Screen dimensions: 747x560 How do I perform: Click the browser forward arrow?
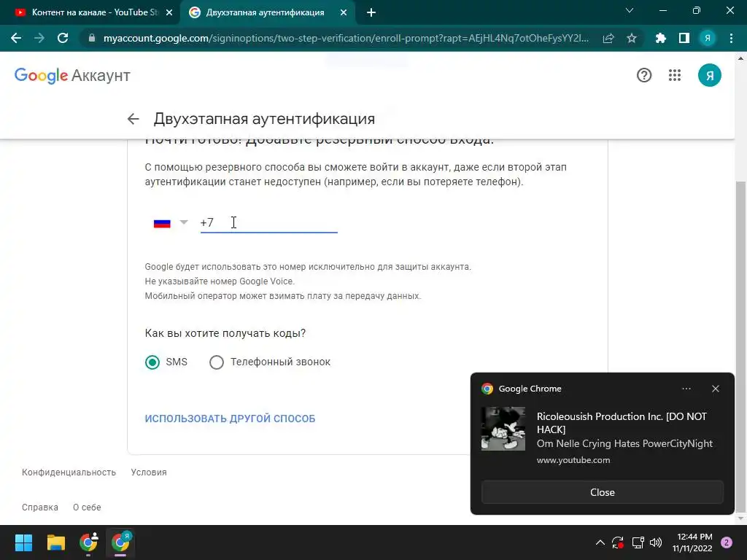click(x=39, y=38)
